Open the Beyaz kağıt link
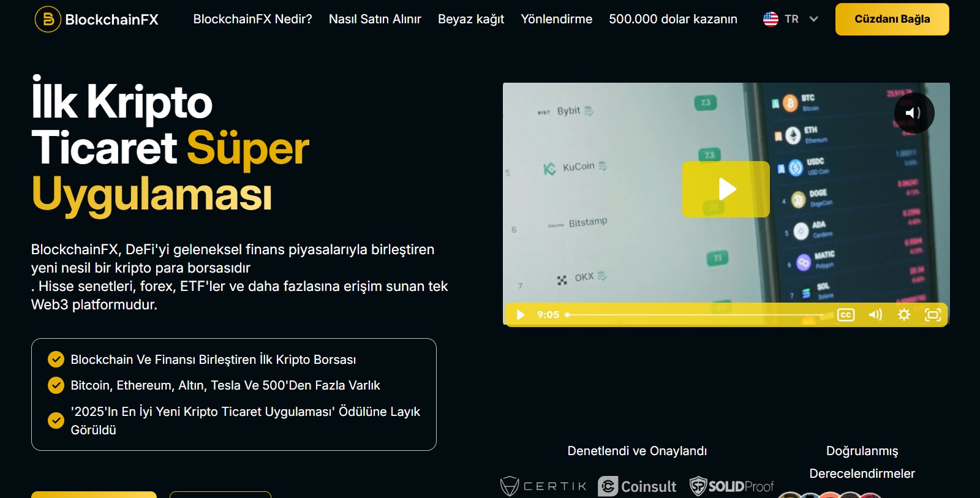Viewport: 980px width, 498px height. click(471, 19)
